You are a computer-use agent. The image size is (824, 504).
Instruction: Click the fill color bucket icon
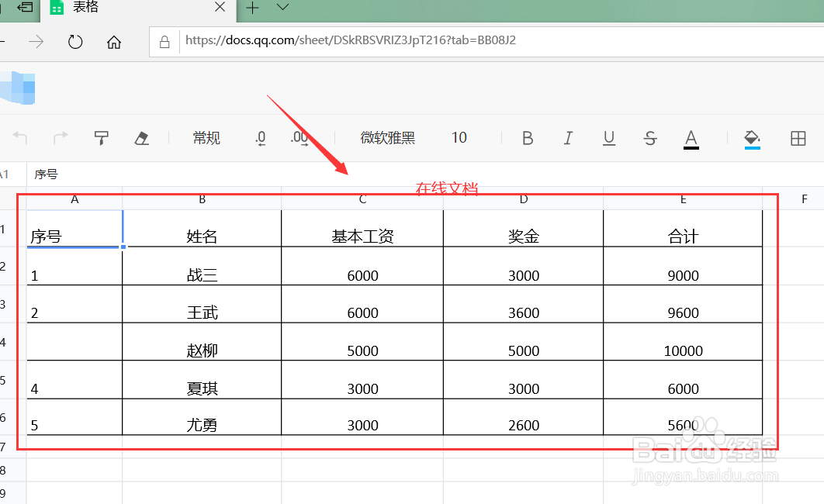pyautogui.click(x=751, y=137)
